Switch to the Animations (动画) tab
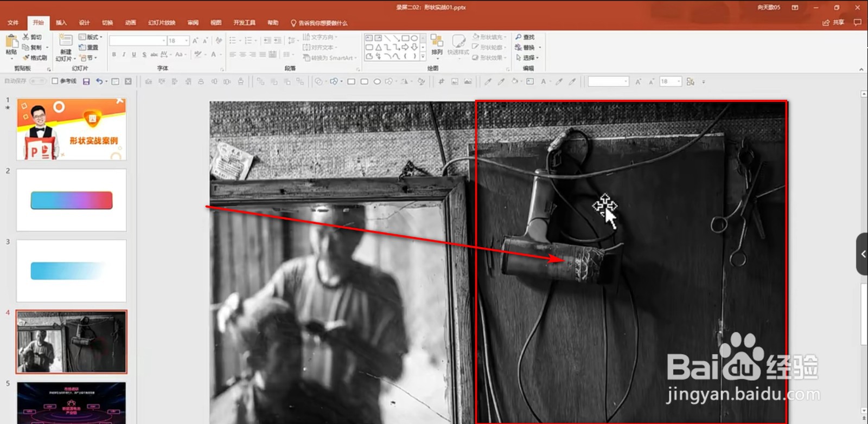Screen dimensions: 868x424 pyautogui.click(x=131, y=23)
